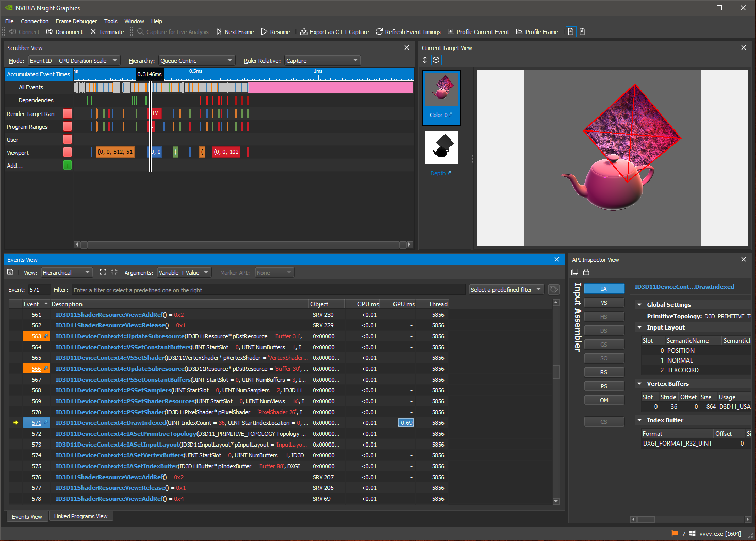Click Export as C++ Capture

tap(334, 32)
